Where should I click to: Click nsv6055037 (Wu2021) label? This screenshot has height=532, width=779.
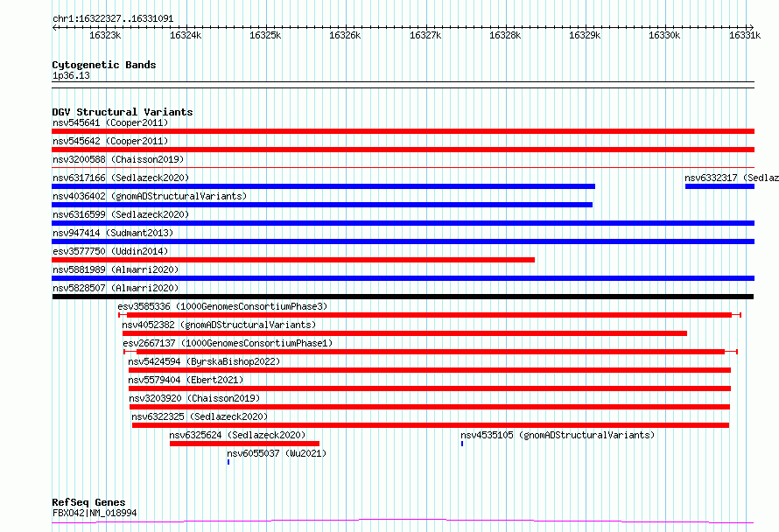point(277,453)
